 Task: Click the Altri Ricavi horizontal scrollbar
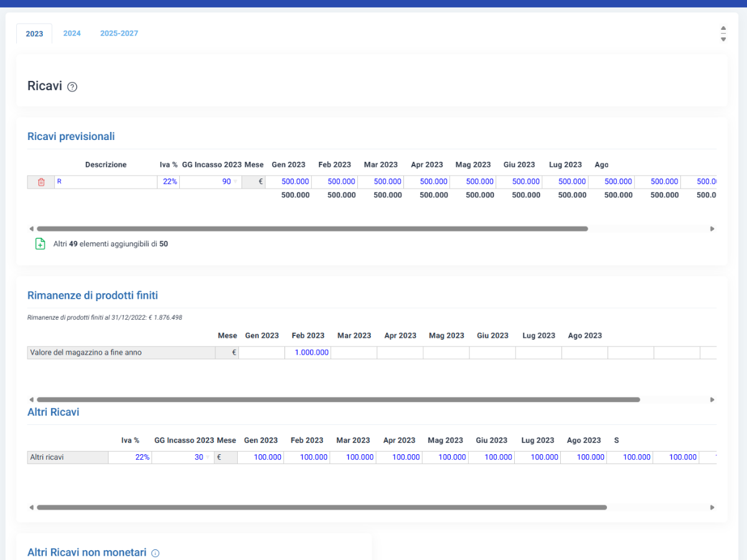321,508
